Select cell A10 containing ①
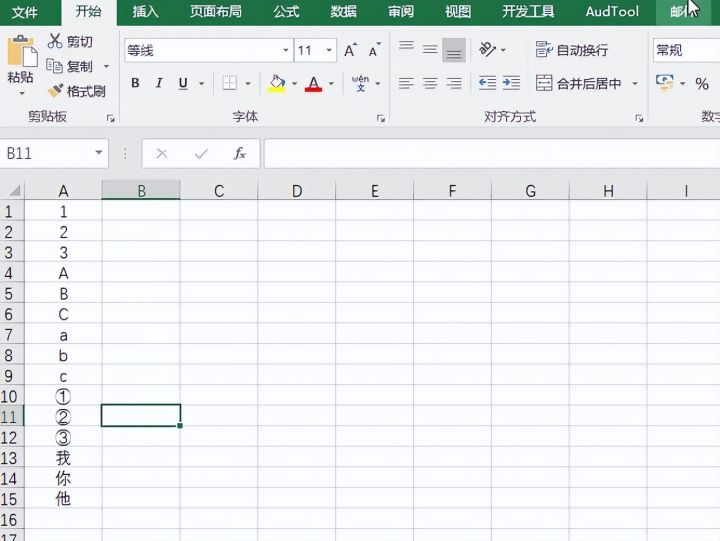The width and height of the screenshot is (720, 541). 63,396
